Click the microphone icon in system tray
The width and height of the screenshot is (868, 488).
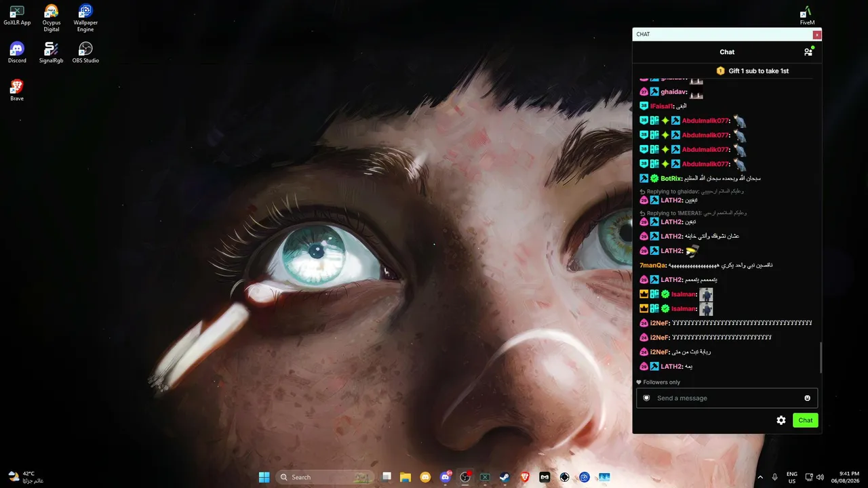coord(774,477)
